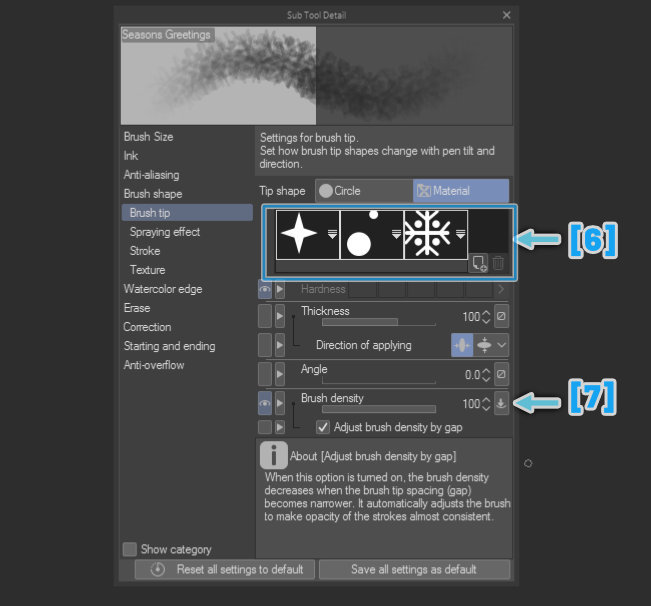Set vertical direction of applying thickness
This screenshot has height=606, width=651.
484,345
